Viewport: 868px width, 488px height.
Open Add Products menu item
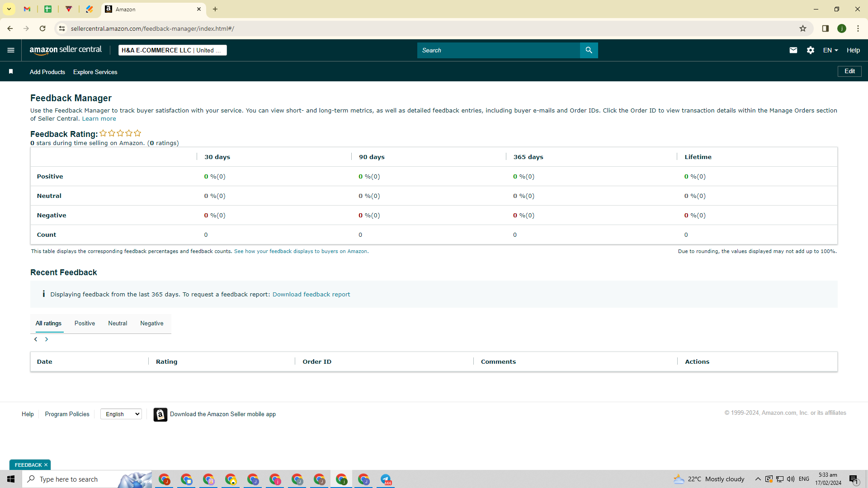[x=47, y=72]
